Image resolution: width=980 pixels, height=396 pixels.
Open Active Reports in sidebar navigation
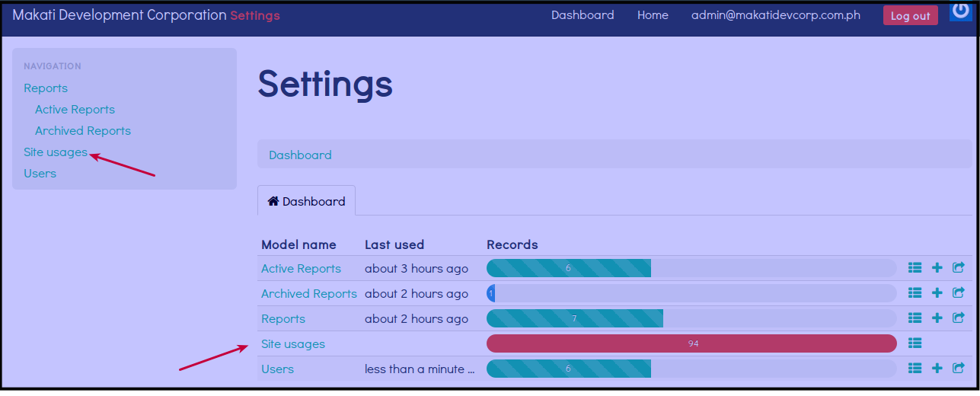pyautogui.click(x=75, y=110)
